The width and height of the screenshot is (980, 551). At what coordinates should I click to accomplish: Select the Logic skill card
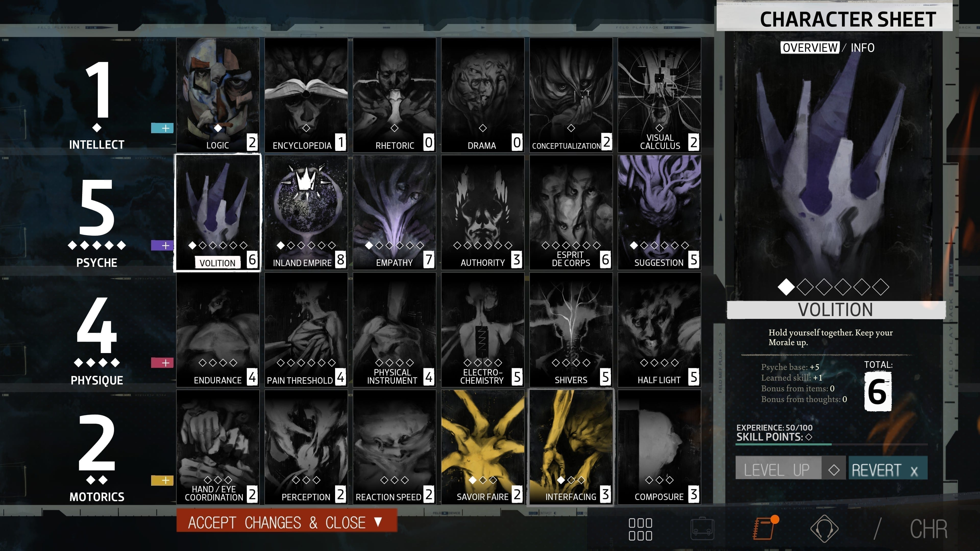(218, 95)
